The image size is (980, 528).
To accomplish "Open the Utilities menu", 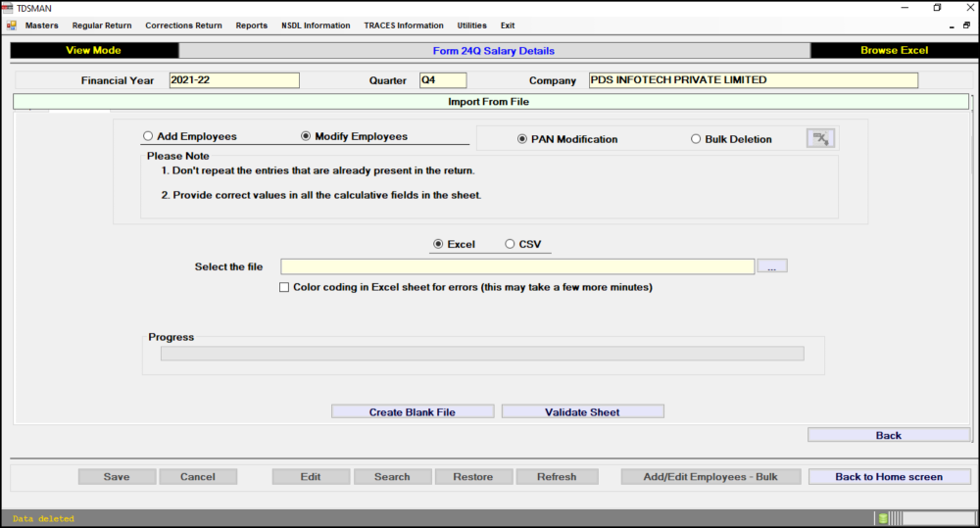I will [x=472, y=25].
